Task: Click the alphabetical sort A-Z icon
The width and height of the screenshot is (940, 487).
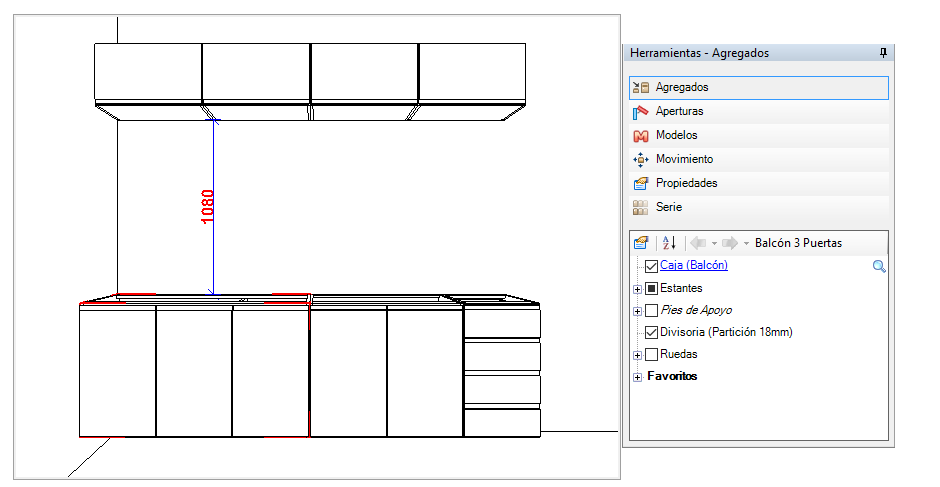Action: point(669,243)
